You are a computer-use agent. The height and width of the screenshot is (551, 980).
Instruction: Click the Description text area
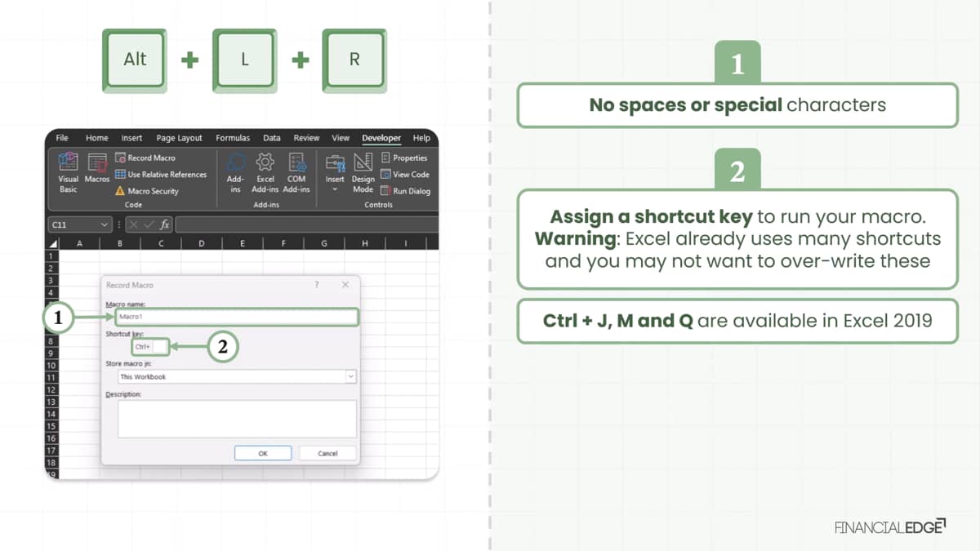pyautogui.click(x=238, y=419)
